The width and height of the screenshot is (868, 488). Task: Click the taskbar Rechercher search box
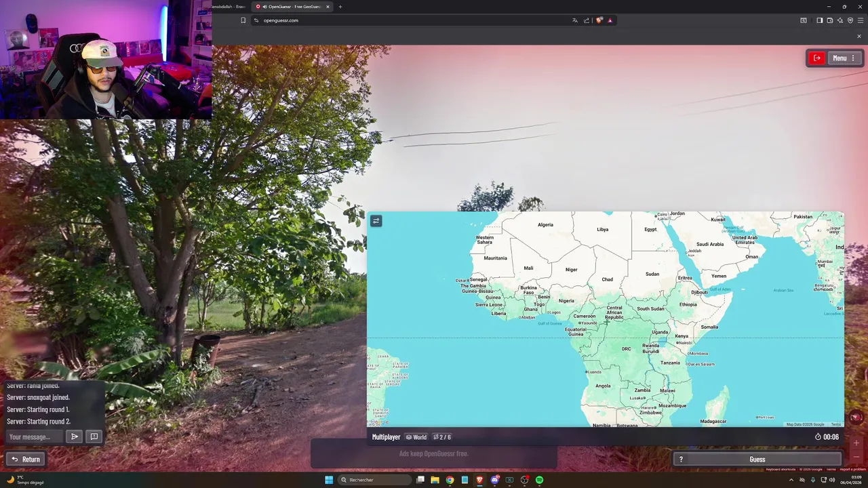pyautogui.click(x=375, y=480)
